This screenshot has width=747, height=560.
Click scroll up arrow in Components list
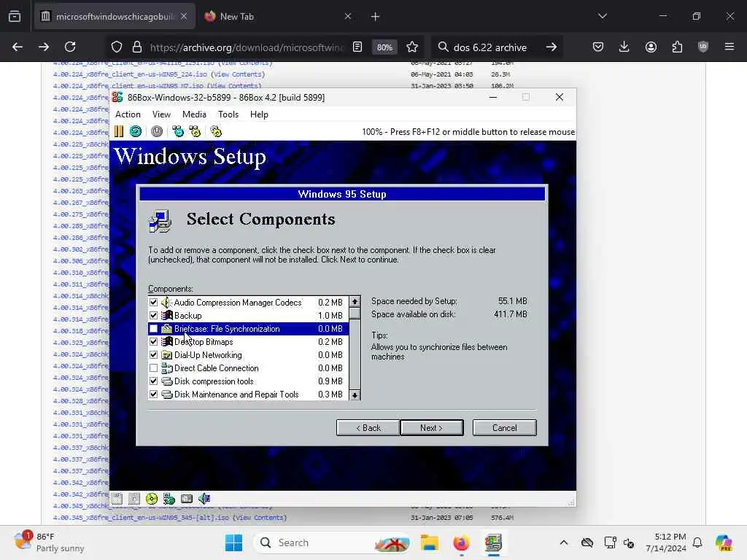pyautogui.click(x=355, y=301)
